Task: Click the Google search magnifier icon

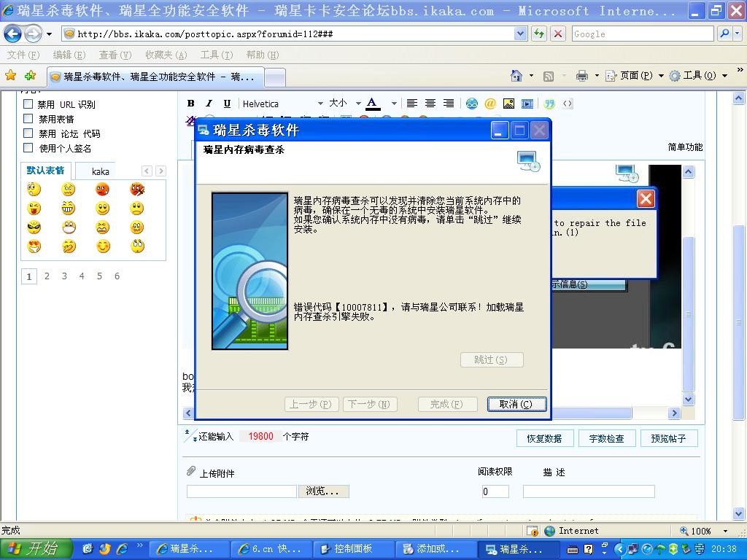Action: (724, 34)
